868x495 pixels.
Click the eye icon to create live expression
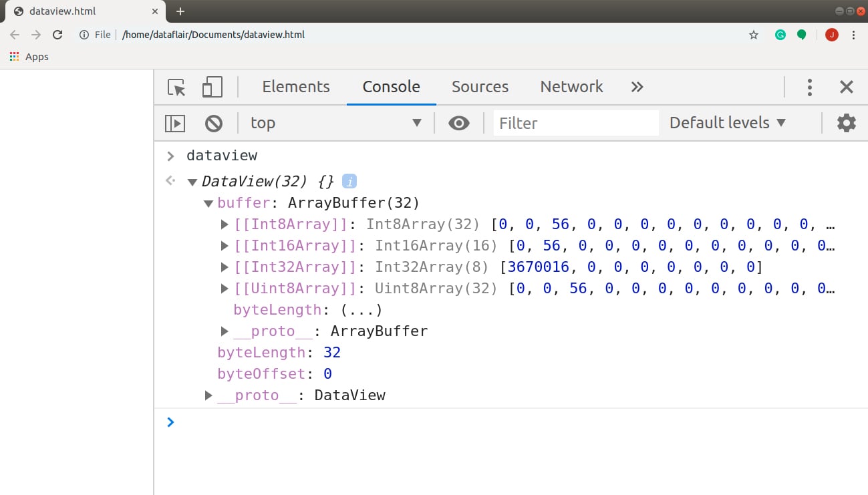458,122
